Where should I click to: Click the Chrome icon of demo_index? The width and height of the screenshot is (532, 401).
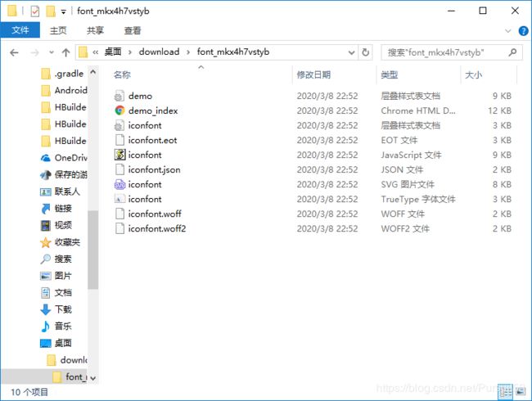[119, 110]
